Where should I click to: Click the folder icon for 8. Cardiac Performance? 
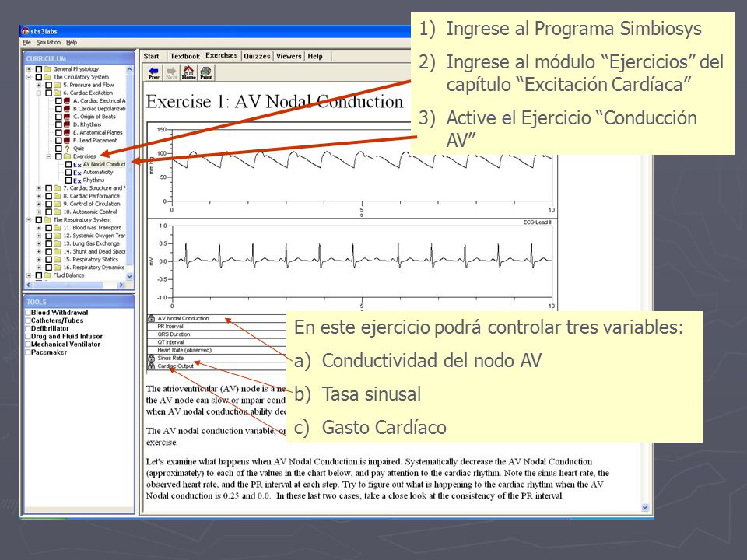(x=58, y=196)
